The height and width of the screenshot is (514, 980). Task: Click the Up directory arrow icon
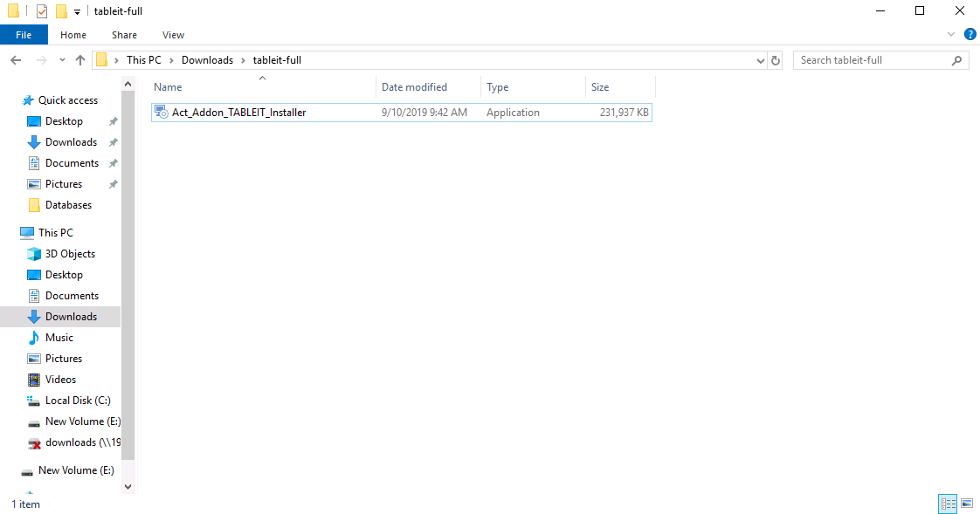[80, 60]
